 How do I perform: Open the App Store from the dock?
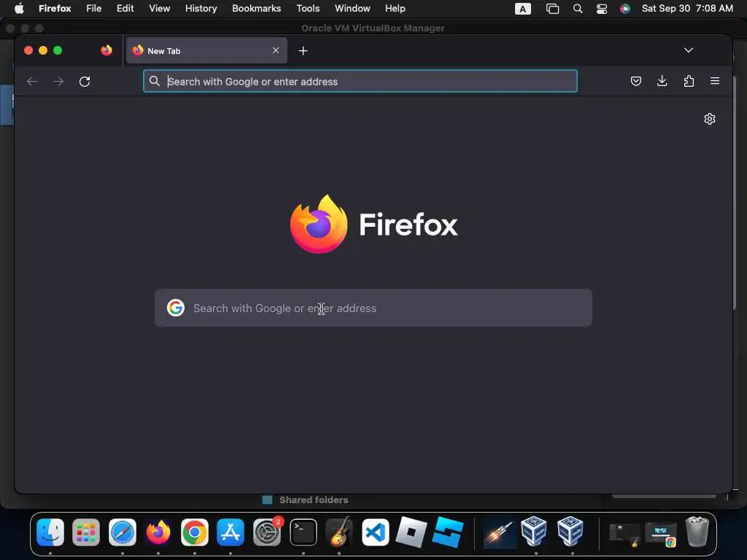pos(231,532)
